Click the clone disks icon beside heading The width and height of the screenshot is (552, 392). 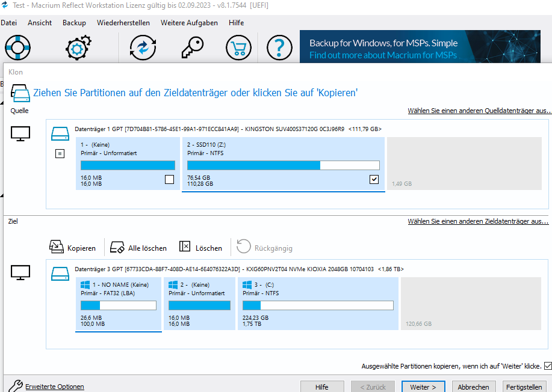tap(20, 93)
